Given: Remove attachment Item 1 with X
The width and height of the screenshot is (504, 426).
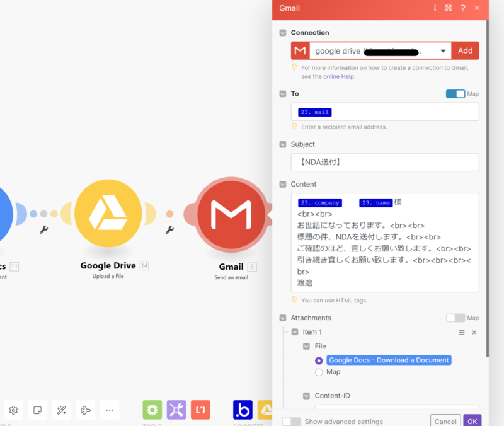Looking at the screenshot, I should point(474,333).
